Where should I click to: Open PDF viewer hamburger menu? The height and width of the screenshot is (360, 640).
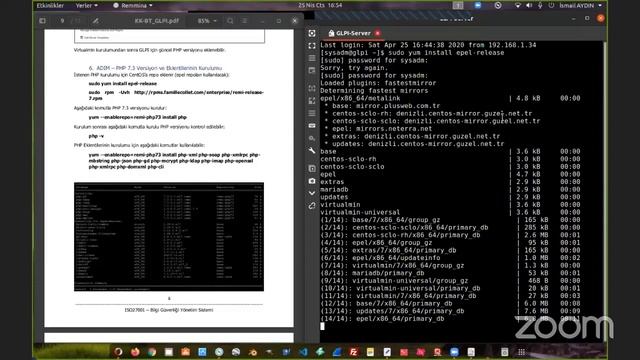tap(244, 21)
